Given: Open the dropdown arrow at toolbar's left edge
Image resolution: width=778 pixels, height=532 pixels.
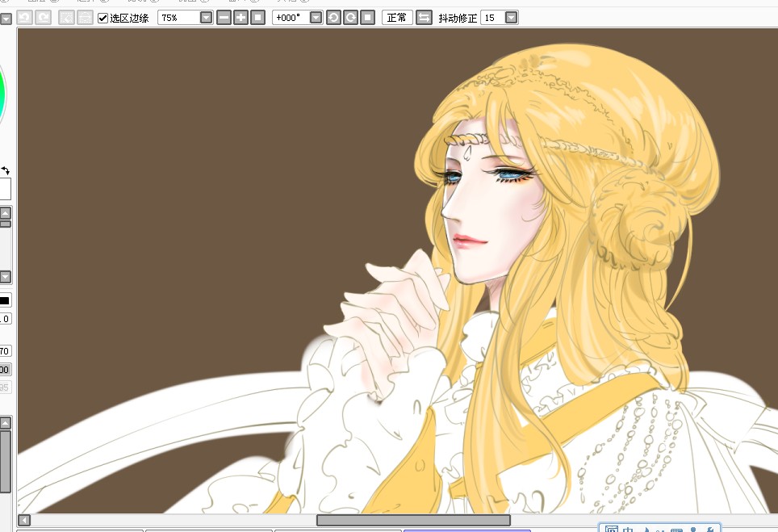Looking at the screenshot, I should coord(6,19).
